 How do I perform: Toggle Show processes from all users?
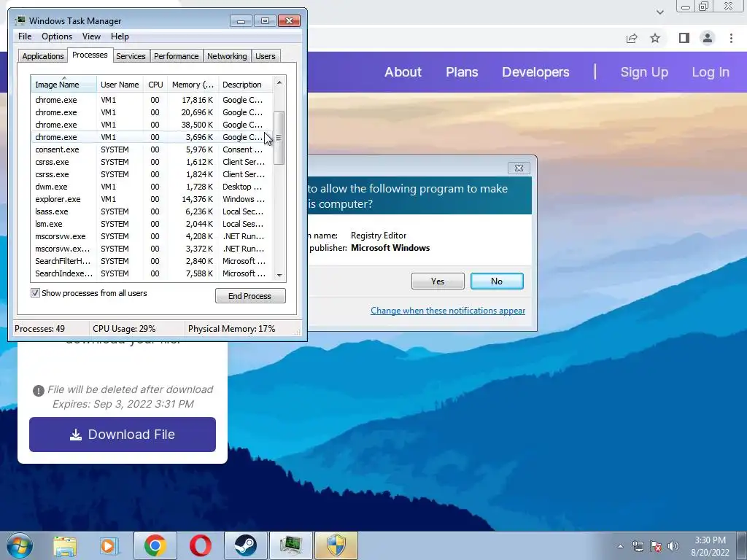click(35, 293)
